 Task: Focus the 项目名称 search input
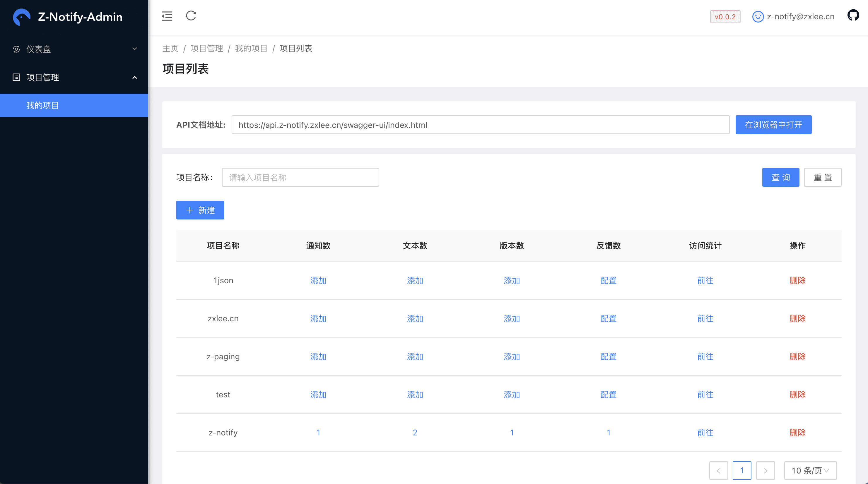pos(300,178)
